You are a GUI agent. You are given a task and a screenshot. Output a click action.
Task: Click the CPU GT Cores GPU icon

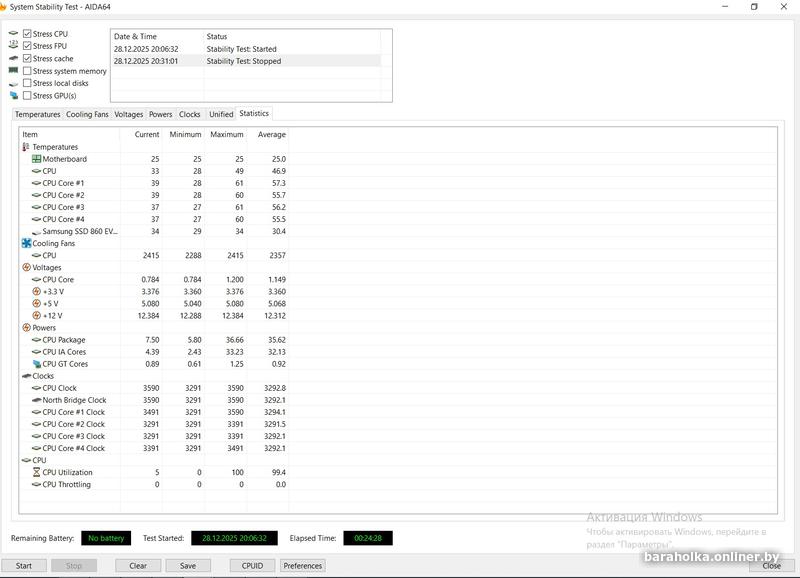click(x=36, y=364)
